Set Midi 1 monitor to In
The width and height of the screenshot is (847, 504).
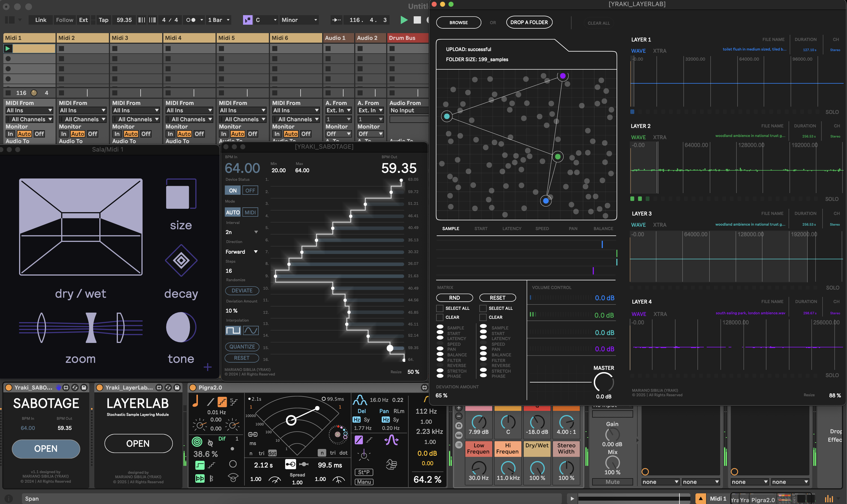tap(10, 134)
